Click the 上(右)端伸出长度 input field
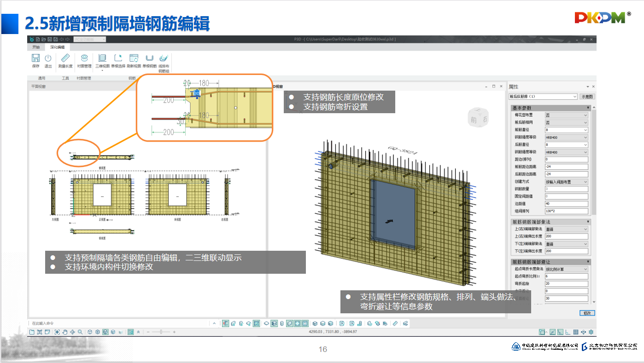 pyautogui.click(x=566, y=236)
